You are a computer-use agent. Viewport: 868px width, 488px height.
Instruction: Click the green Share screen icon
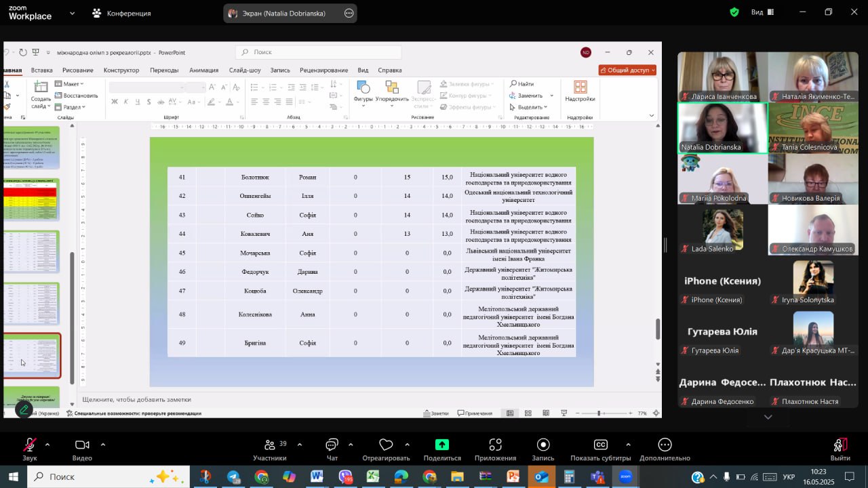coord(442,445)
